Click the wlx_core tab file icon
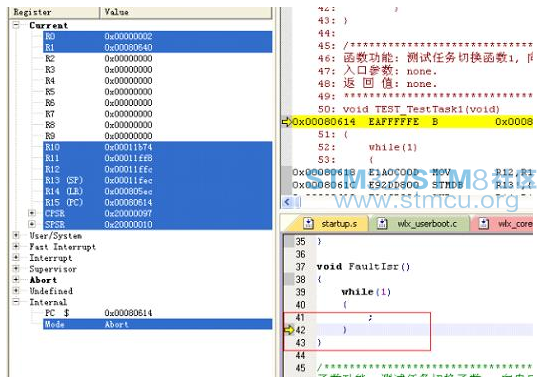The width and height of the screenshot is (538, 384). 484,224
